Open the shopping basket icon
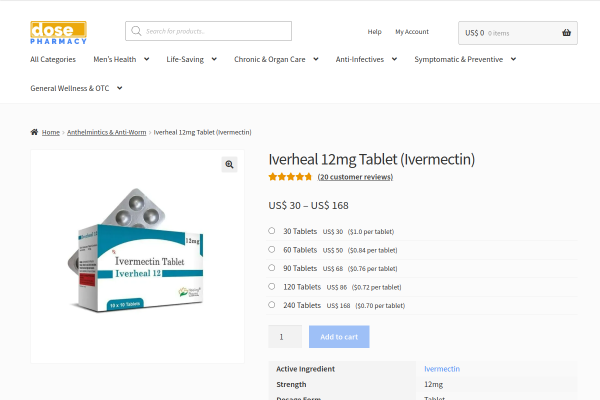Image resolution: width=600 pixels, height=400 pixels. [x=567, y=32]
